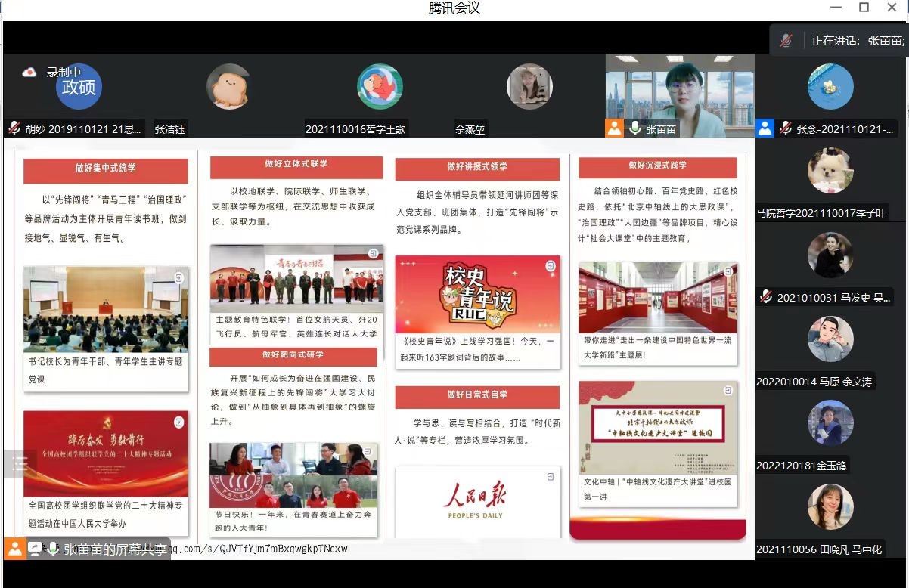This screenshot has width=909, height=588.
Task: Select the goldfish cartoon avatar of 2021110016哲学王歌
Action: tap(380, 86)
